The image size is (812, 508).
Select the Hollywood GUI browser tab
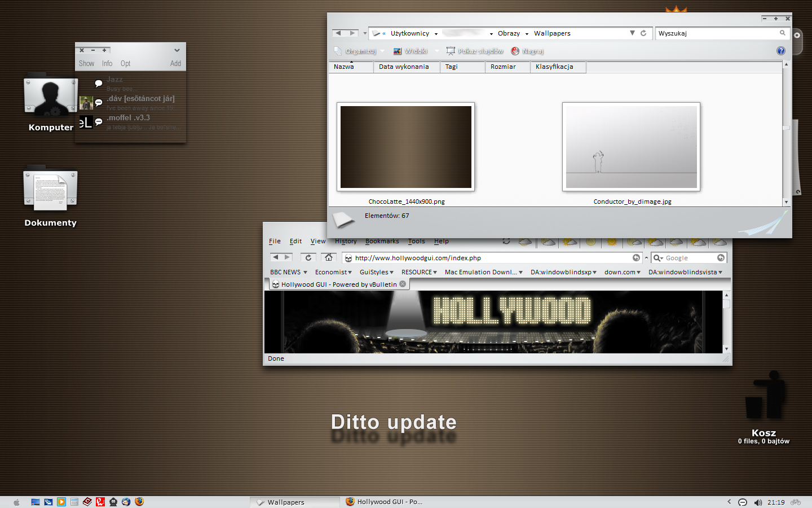pos(338,284)
